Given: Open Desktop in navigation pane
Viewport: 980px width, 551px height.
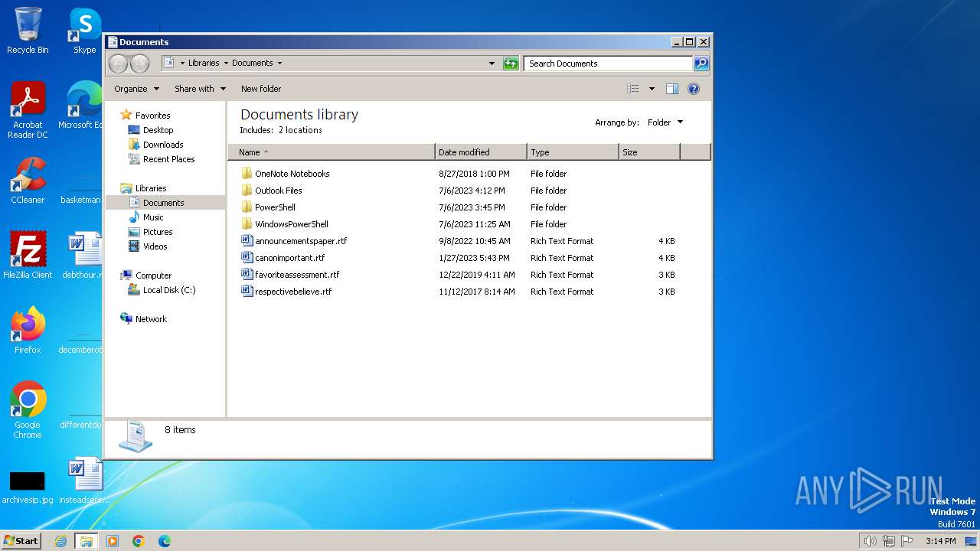Looking at the screenshot, I should [158, 130].
